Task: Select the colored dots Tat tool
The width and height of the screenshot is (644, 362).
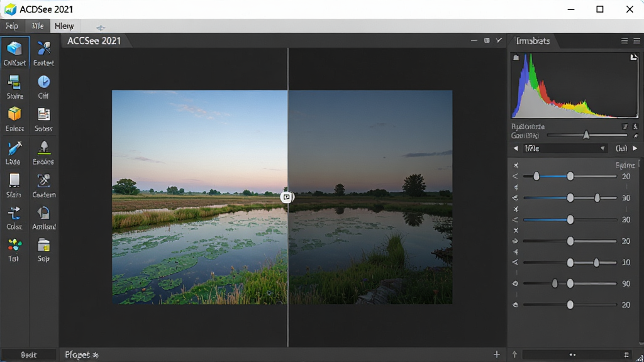Action: [x=14, y=245]
